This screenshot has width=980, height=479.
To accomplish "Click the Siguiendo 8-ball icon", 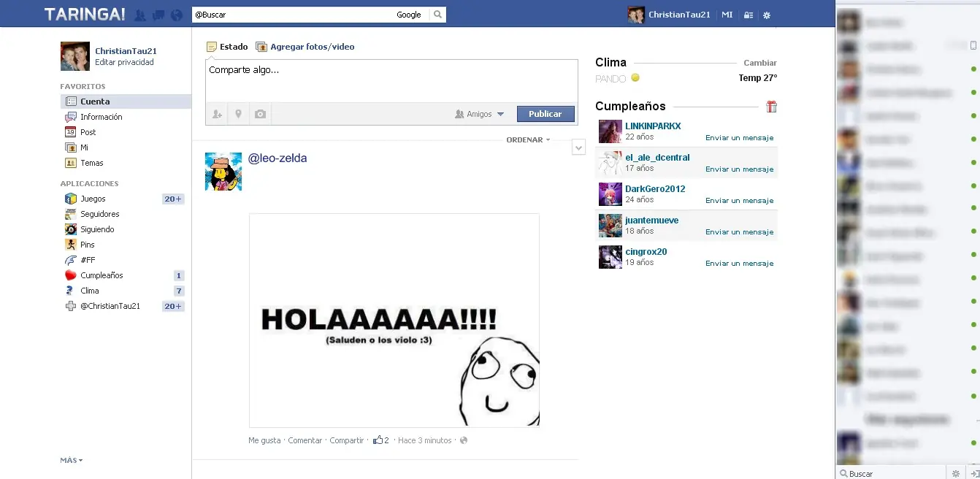I will point(71,229).
